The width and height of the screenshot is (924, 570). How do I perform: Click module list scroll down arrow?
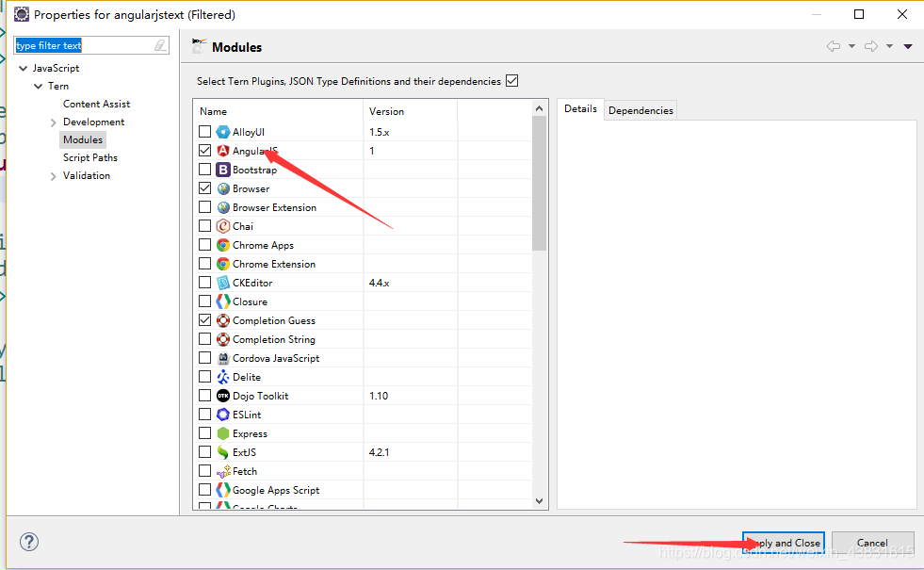(x=539, y=501)
